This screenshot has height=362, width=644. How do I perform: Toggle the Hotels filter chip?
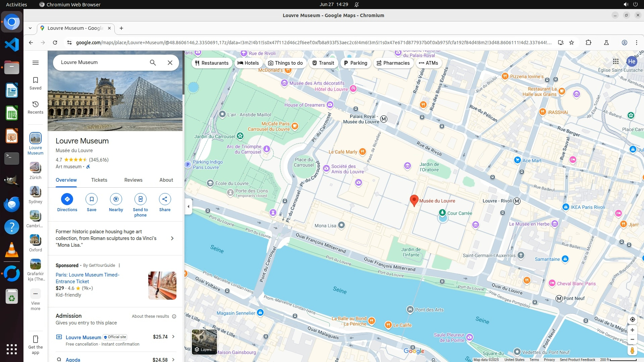pyautogui.click(x=248, y=63)
